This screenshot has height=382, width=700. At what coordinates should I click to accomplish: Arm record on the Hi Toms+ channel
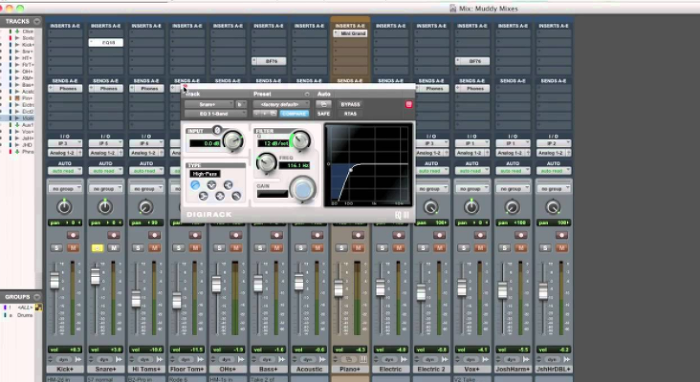154,235
